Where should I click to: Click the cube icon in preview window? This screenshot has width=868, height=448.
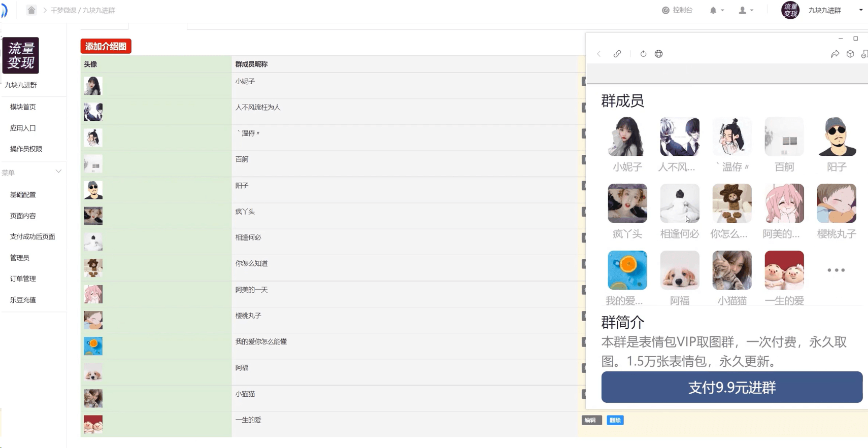(x=850, y=54)
